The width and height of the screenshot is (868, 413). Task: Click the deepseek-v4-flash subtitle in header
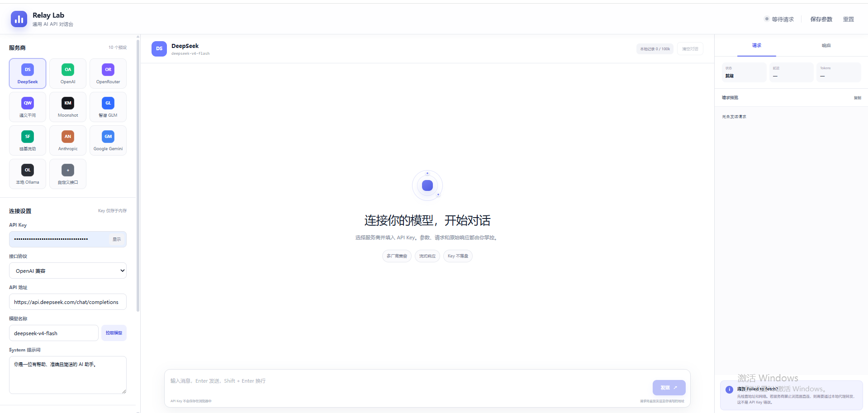click(x=190, y=54)
